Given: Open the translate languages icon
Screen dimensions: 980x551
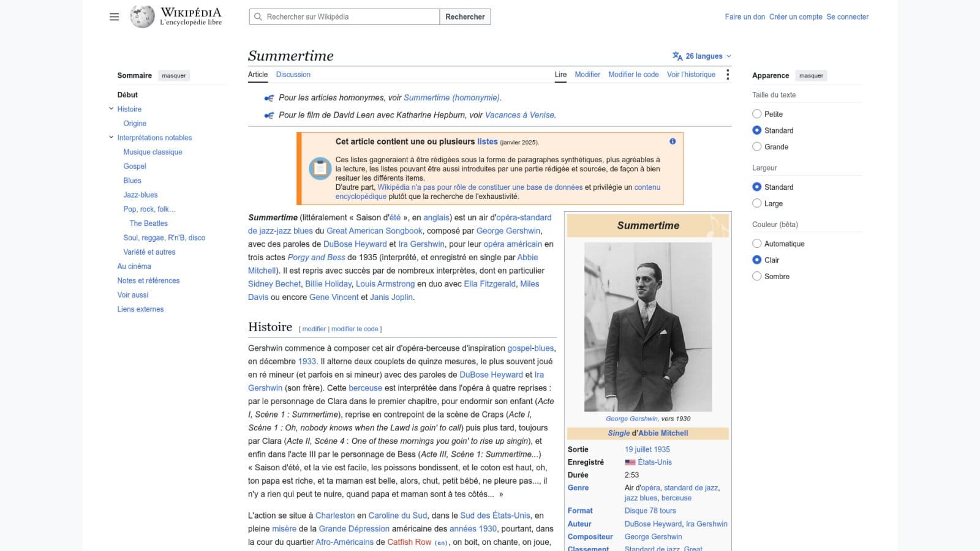Looking at the screenshot, I should point(677,56).
